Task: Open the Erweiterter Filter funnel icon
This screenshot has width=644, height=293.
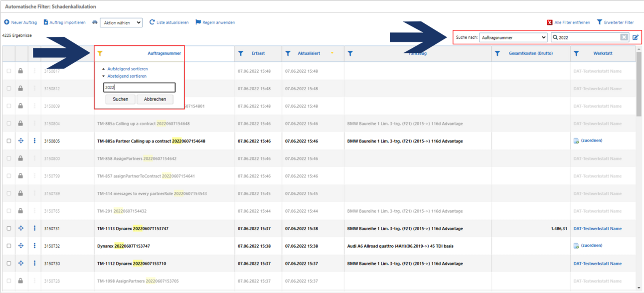Action: click(600, 22)
